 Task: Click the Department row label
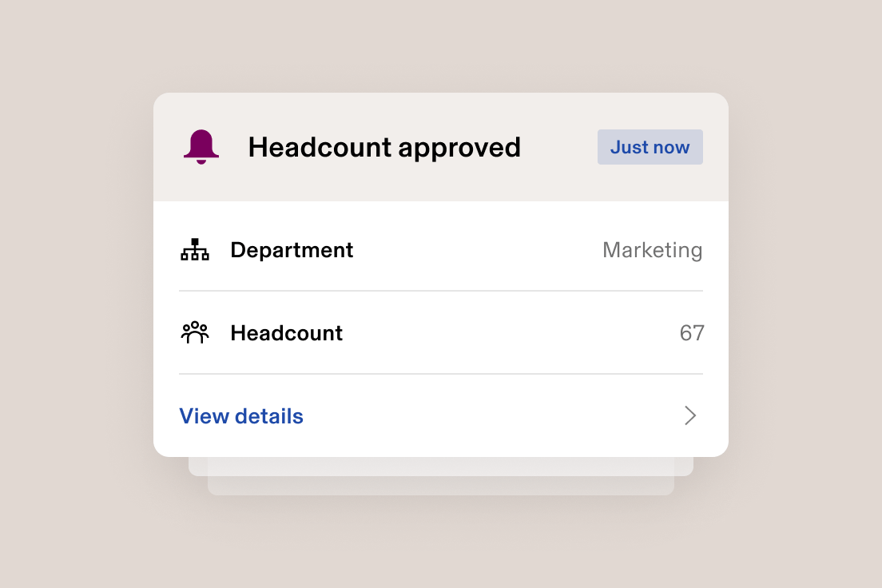pyautogui.click(x=292, y=249)
